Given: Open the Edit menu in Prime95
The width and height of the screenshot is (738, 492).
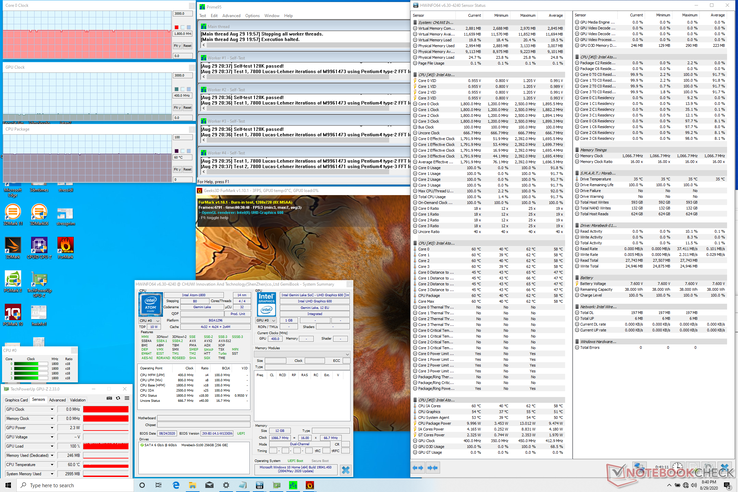Looking at the screenshot, I should [x=214, y=16].
